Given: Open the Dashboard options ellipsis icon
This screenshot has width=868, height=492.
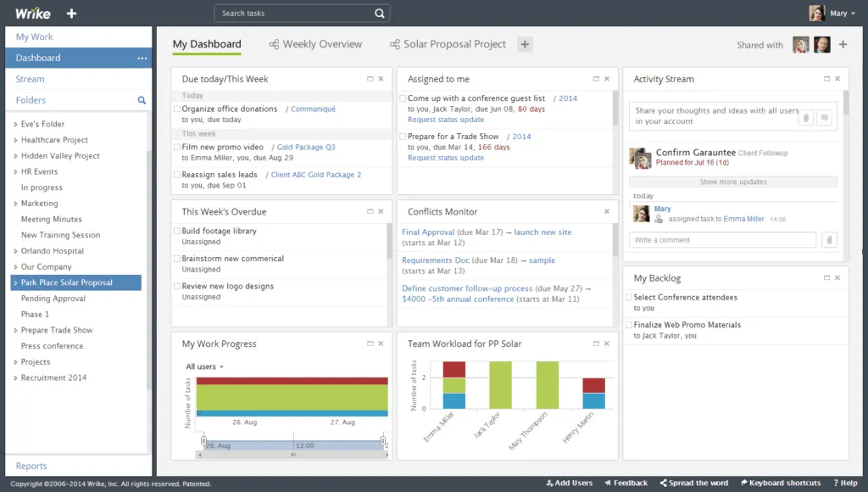Looking at the screenshot, I should [141, 57].
